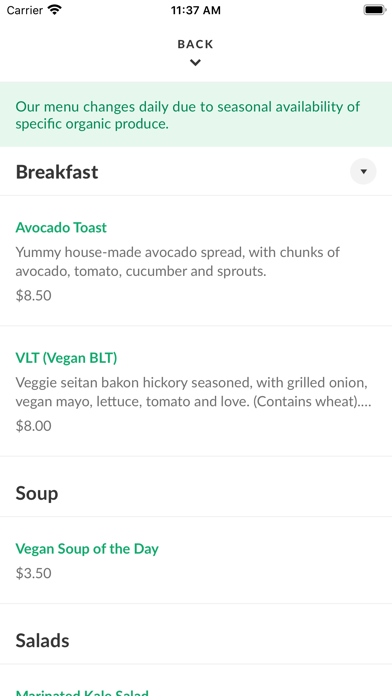Tap the green seasonal menu notice banner
392x696 pixels.
click(196, 115)
